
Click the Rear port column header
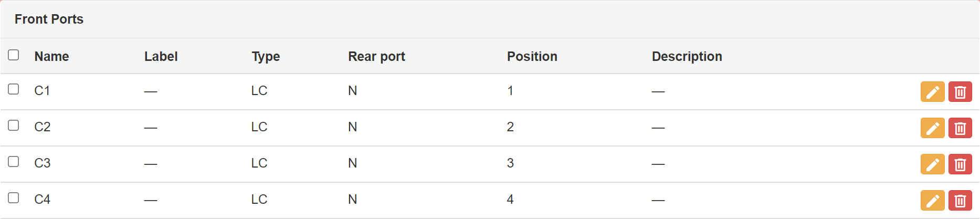(376, 56)
